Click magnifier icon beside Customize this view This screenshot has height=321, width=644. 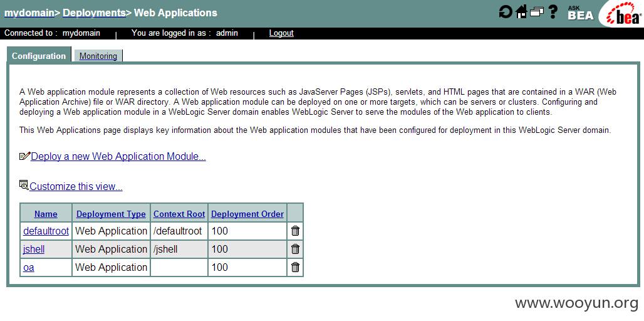point(24,186)
